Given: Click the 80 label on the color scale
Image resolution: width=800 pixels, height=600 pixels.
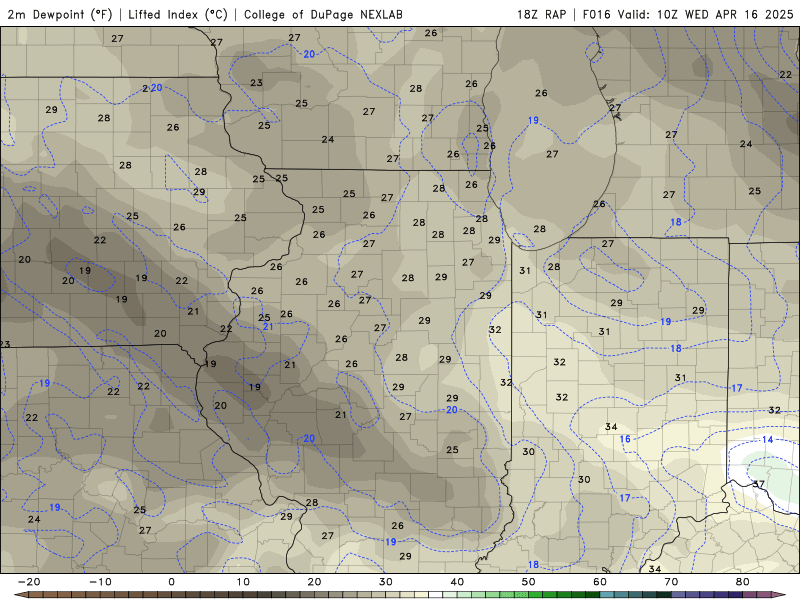Looking at the screenshot, I should click(x=743, y=582).
